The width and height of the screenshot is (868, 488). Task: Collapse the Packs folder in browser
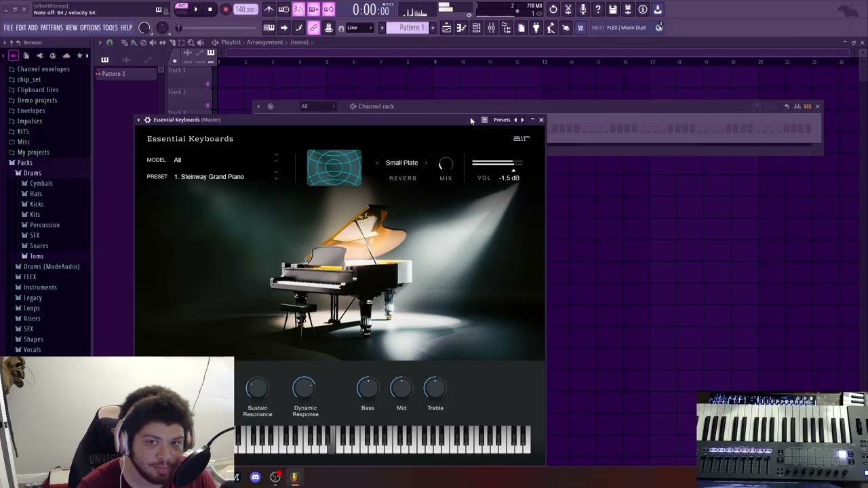(x=24, y=163)
